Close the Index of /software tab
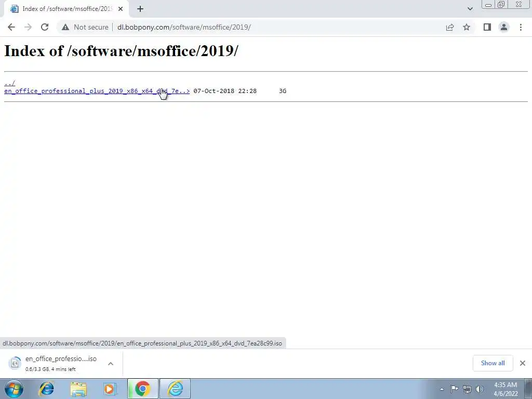The height and width of the screenshot is (399, 532). tap(121, 9)
